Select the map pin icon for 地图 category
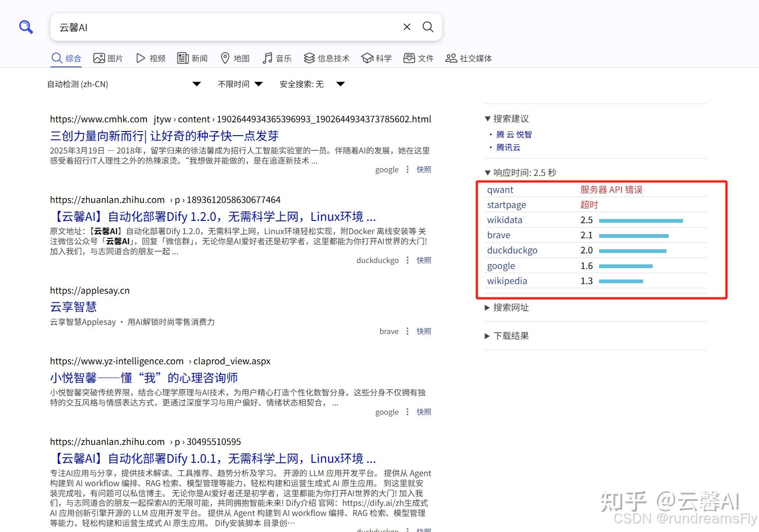Image resolution: width=759 pixels, height=532 pixels. click(225, 58)
